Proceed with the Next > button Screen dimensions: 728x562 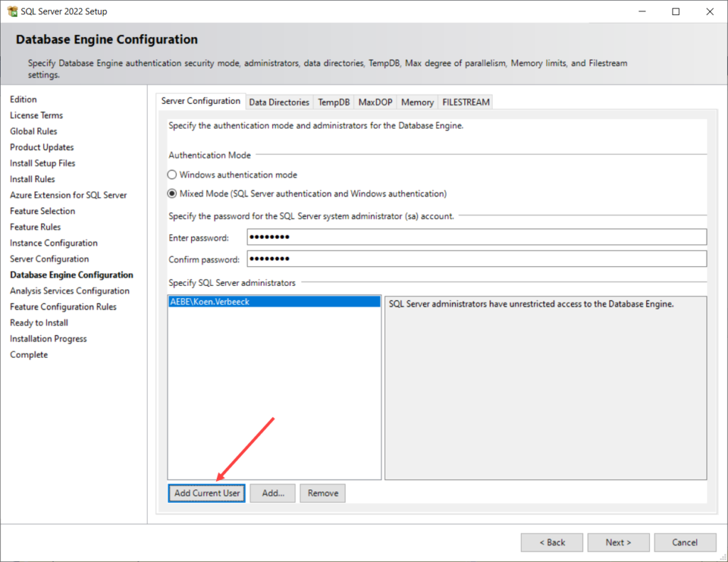coord(619,542)
